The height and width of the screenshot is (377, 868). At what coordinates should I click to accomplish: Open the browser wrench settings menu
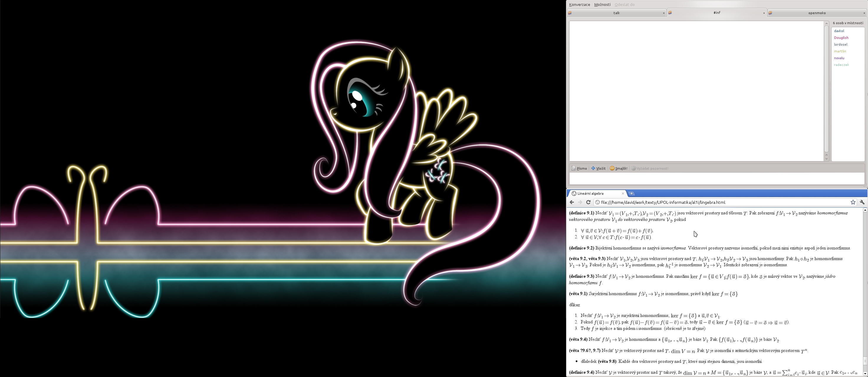coord(862,202)
